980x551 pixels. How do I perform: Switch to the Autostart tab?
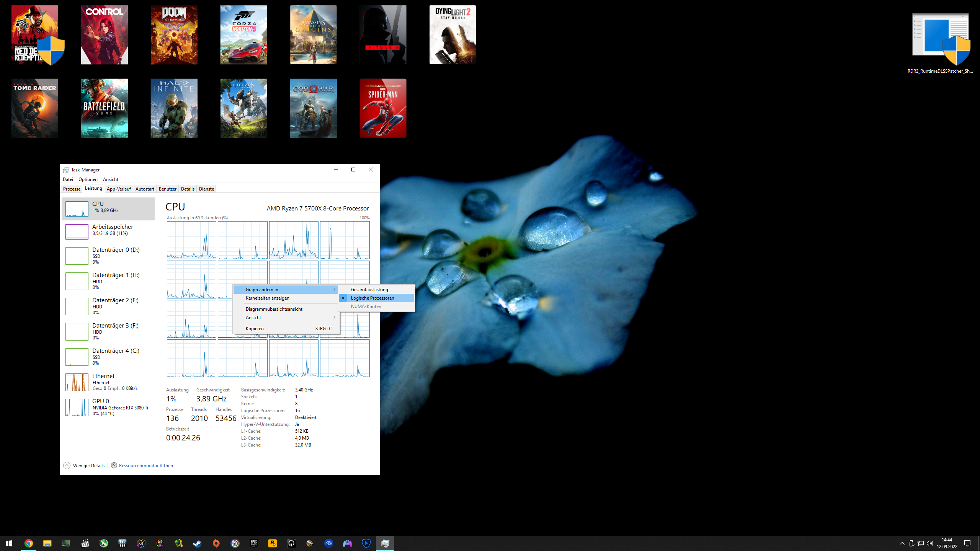[x=145, y=189]
